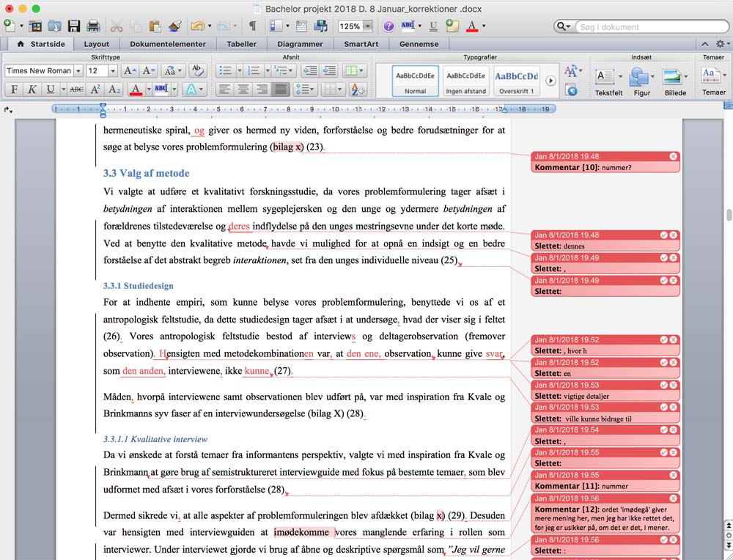Viewport: 733px width, 560px height.
Task: Open the Times New Roman font dropdown
Action: [x=78, y=70]
